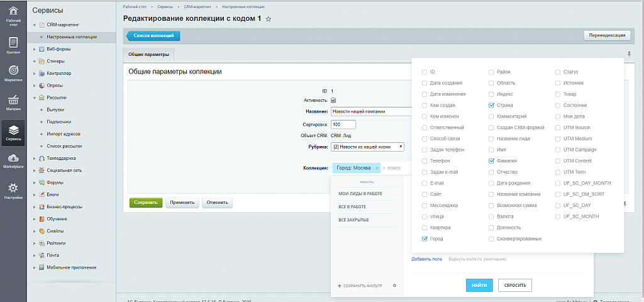Go to the Магазин cart icon
The width and height of the screenshot is (644, 302).
coord(13,103)
